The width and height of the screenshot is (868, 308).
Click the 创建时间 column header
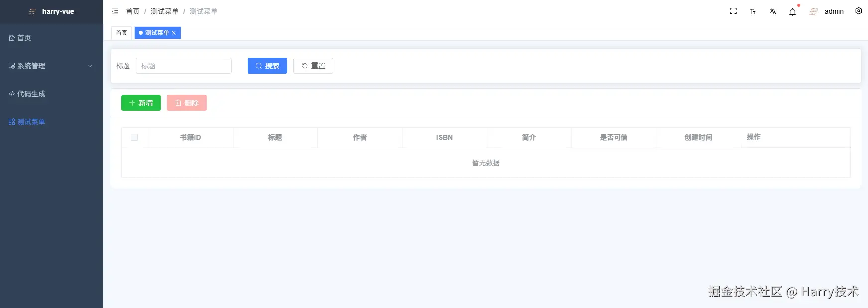(x=698, y=137)
